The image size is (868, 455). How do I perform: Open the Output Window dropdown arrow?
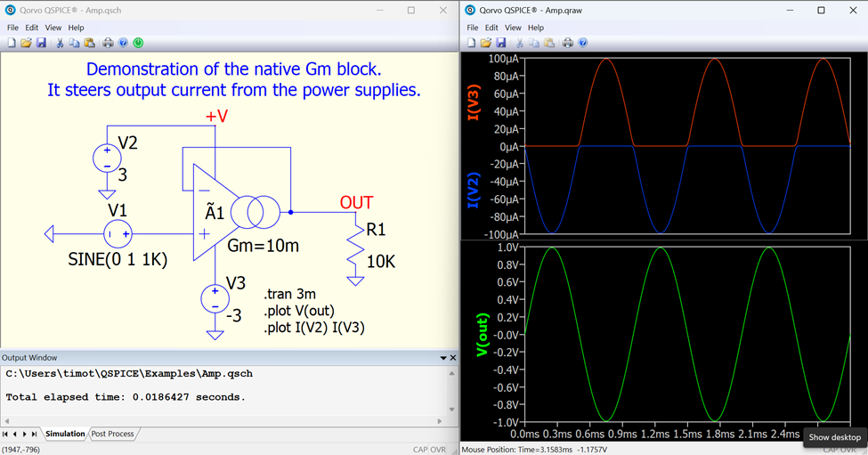click(443, 358)
